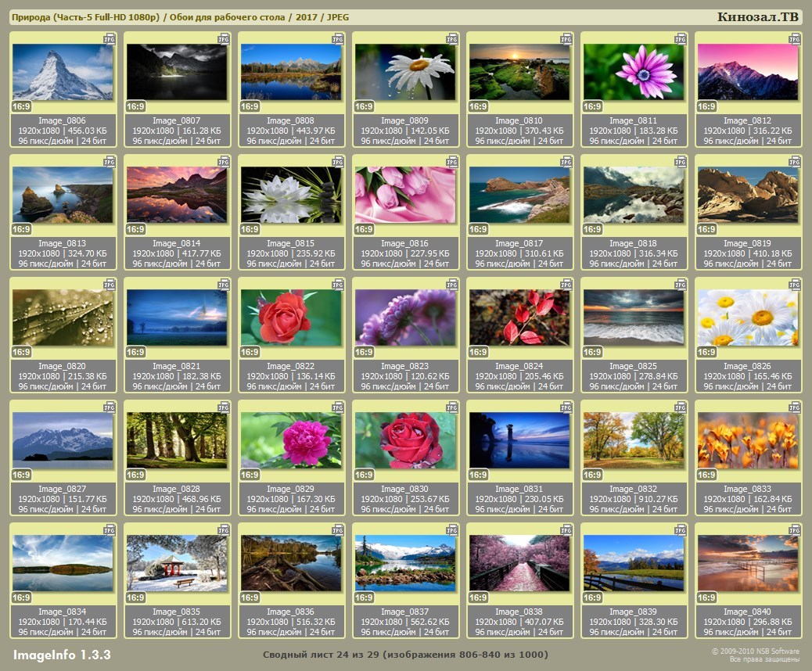The image size is (812, 671).
Task: Click the Image_0821 file name caption
Action: pos(176,366)
